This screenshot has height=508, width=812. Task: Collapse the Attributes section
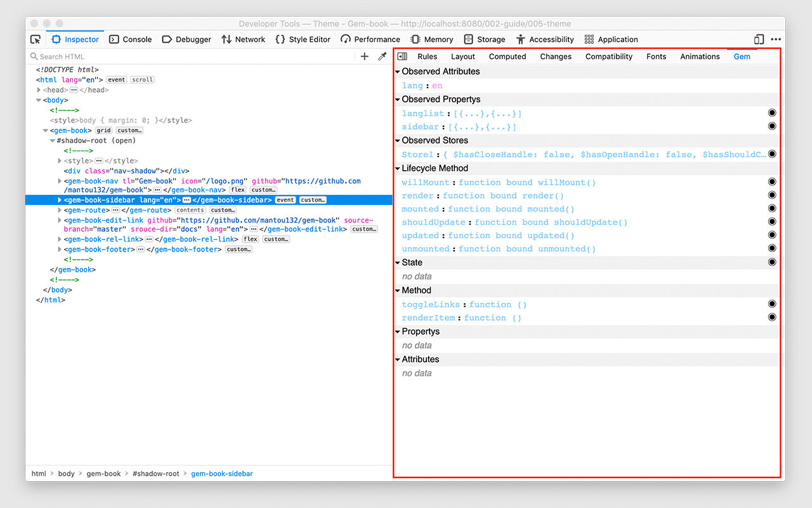point(398,359)
